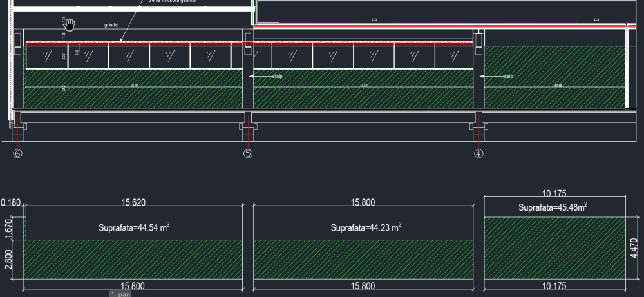Select the 15.620 dimension text
The height and width of the screenshot is (297, 644).
(133, 202)
